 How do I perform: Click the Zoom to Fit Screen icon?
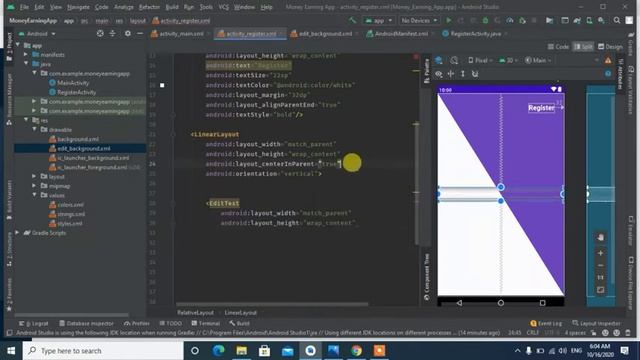[x=600, y=290]
